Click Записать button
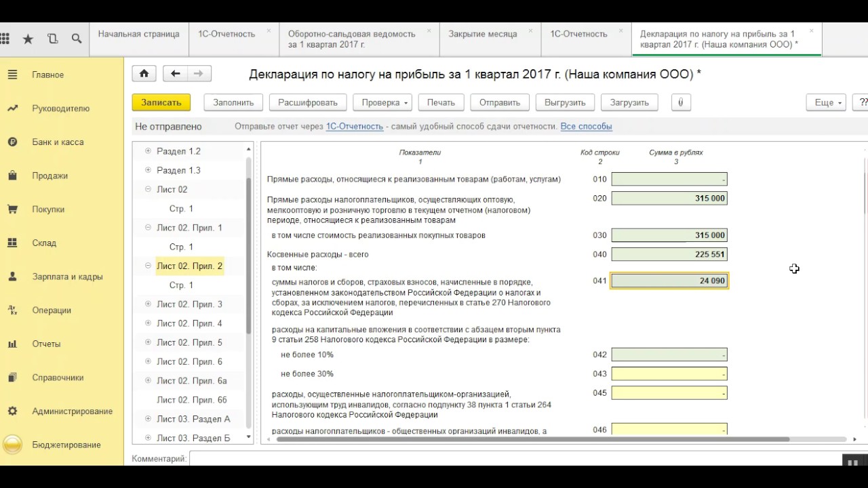 tap(161, 102)
